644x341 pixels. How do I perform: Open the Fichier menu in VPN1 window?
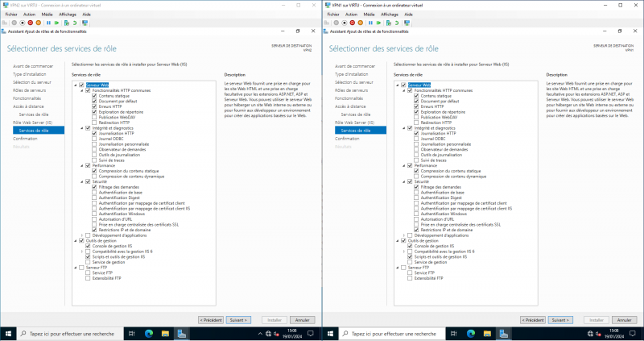point(333,15)
